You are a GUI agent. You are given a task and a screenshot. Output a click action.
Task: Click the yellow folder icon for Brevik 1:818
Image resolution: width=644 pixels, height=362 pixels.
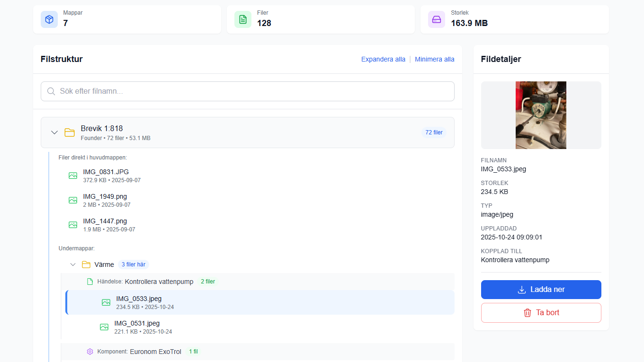tap(70, 132)
